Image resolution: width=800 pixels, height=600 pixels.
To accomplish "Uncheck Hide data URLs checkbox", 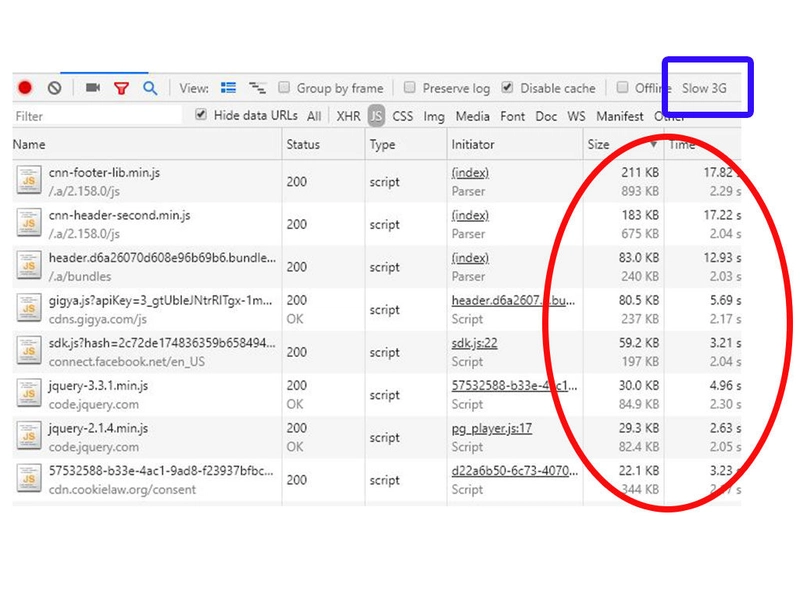I will pyautogui.click(x=201, y=115).
